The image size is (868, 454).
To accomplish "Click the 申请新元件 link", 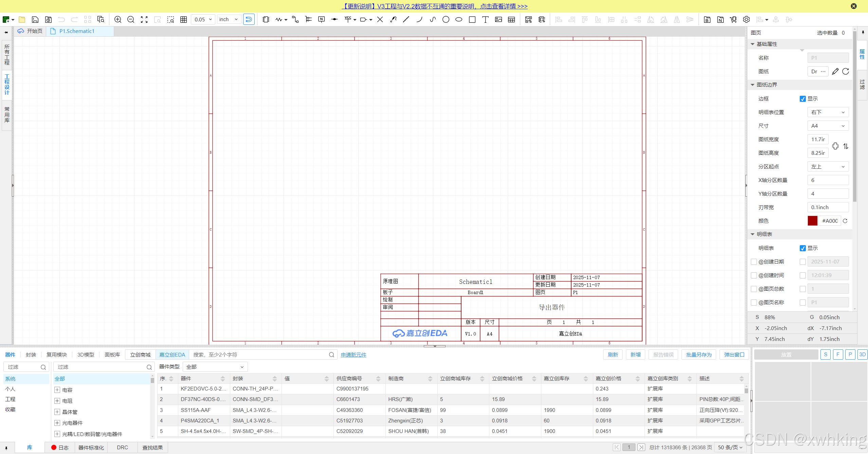I will [353, 355].
